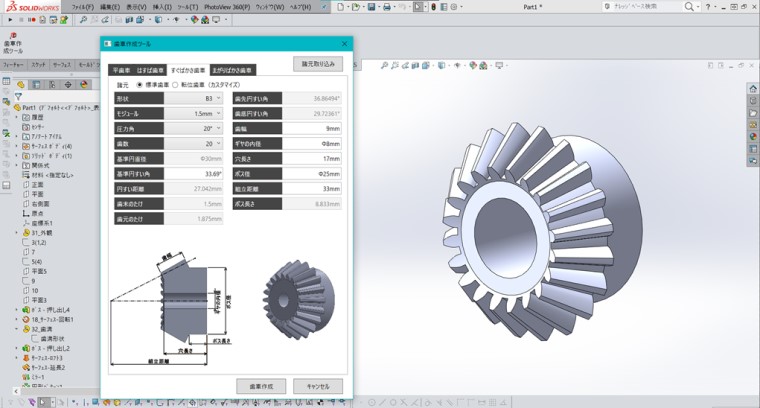Click the gear 3D preview thumbnail in the dialog
This screenshot has width=760, height=408.
point(299,299)
